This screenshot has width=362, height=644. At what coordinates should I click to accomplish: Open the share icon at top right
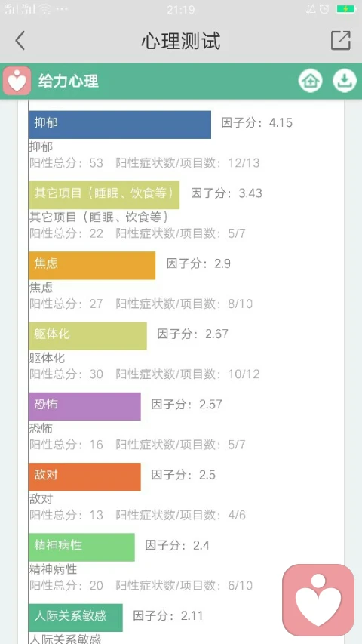point(341,40)
